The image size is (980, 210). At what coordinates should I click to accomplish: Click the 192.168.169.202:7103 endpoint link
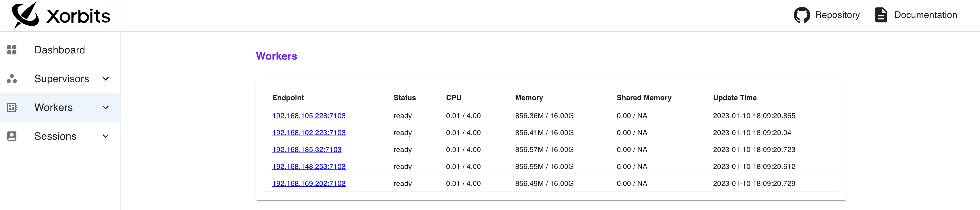(308, 184)
